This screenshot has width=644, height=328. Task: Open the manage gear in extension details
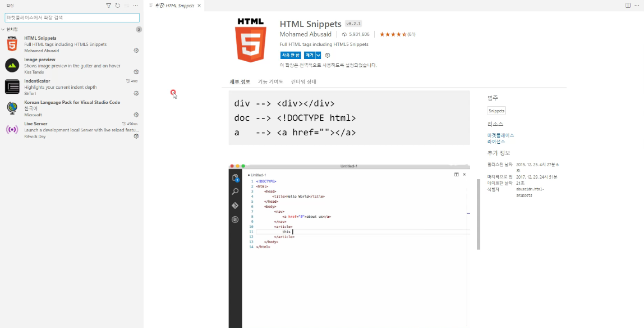click(x=328, y=55)
